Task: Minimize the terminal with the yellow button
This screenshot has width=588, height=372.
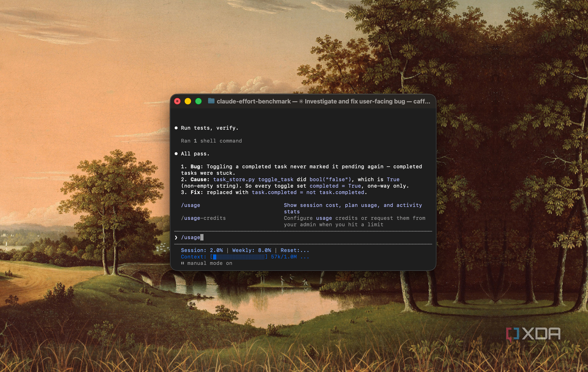Action: tap(188, 101)
